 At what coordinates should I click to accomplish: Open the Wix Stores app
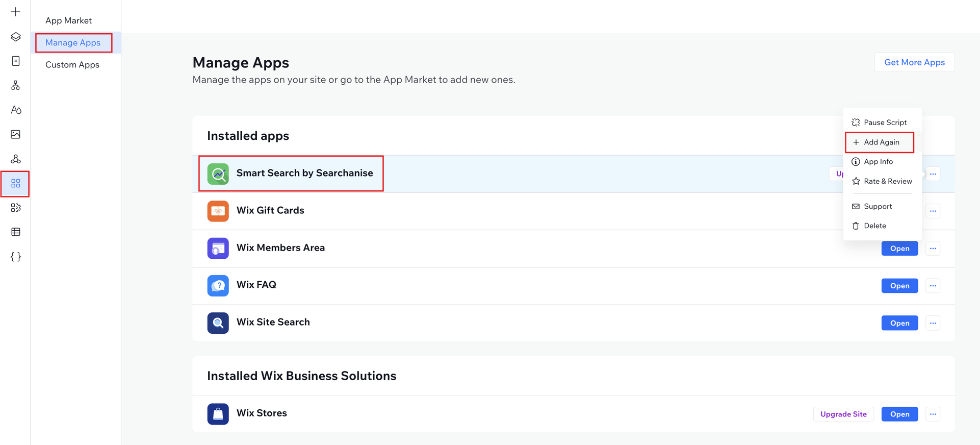[x=899, y=414]
